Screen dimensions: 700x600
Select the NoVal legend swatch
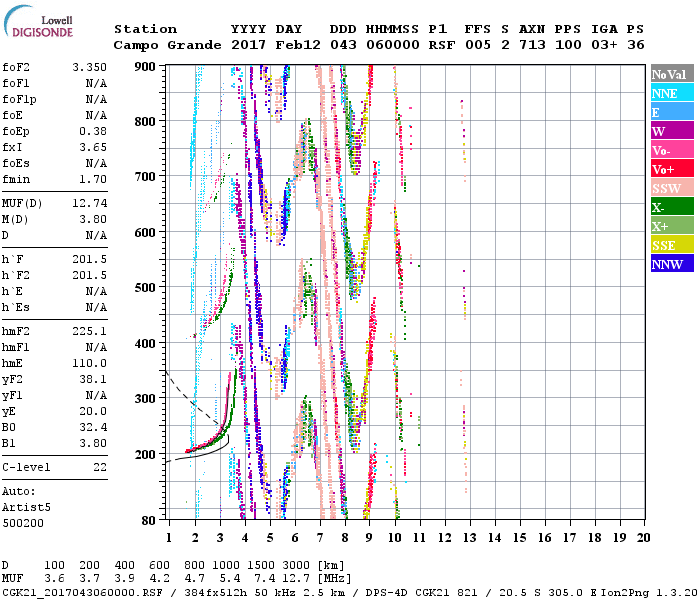pyautogui.click(x=670, y=74)
